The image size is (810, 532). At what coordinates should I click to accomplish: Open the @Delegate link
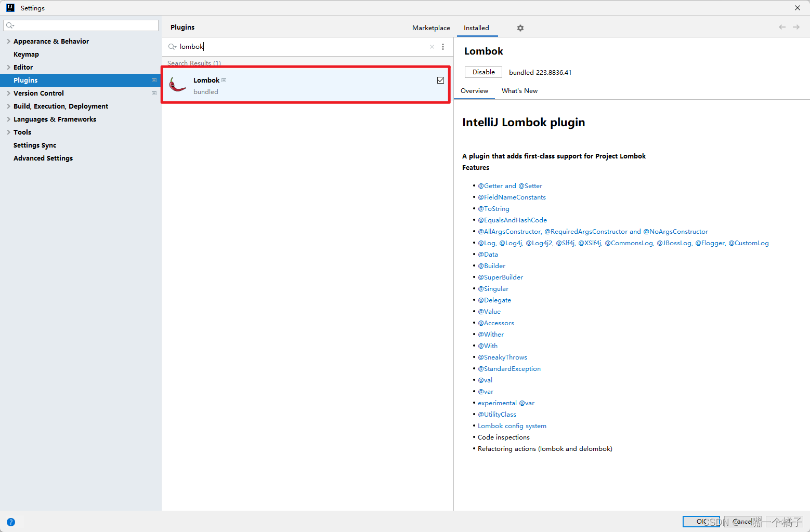coord(494,300)
